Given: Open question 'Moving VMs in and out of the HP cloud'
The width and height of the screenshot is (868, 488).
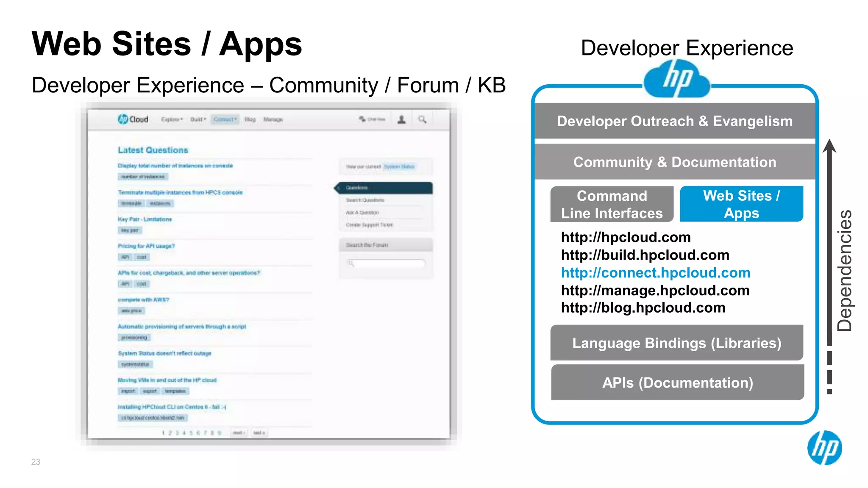Looking at the screenshot, I should click(167, 380).
